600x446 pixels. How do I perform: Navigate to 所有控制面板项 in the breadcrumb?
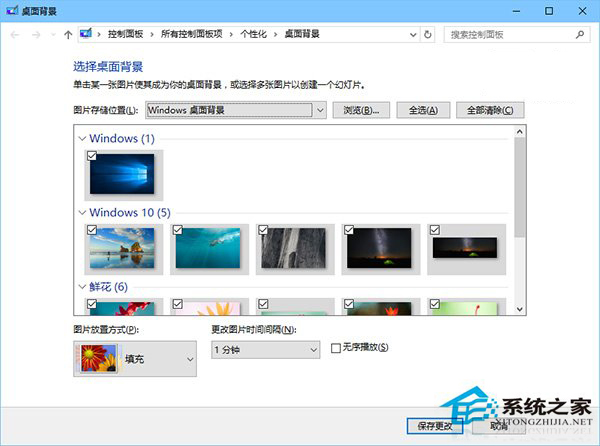[x=191, y=34]
